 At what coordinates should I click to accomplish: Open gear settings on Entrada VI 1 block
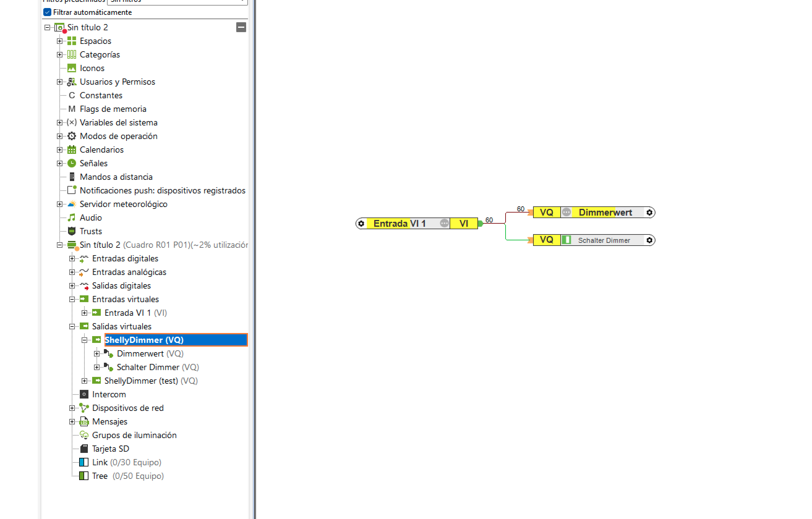tap(361, 223)
